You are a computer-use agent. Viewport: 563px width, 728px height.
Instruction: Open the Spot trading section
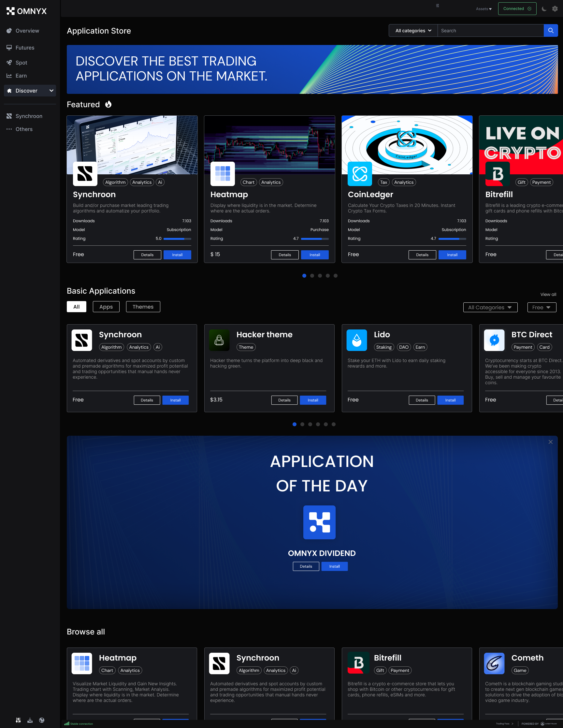click(17, 63)
